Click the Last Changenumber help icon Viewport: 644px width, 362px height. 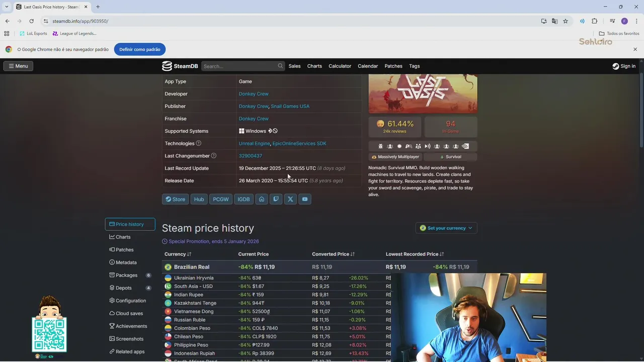(x=214, y=156)
